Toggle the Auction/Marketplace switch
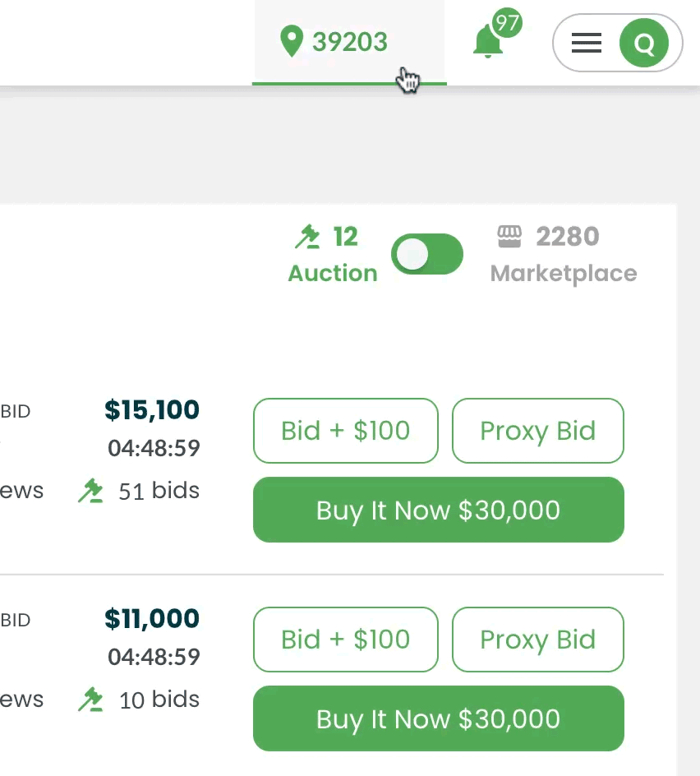Screen dimensions: 700x776 (427, 254)
